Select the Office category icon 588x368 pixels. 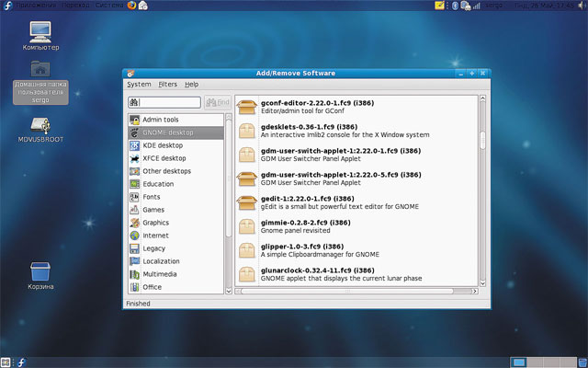[x=135, y=287]
